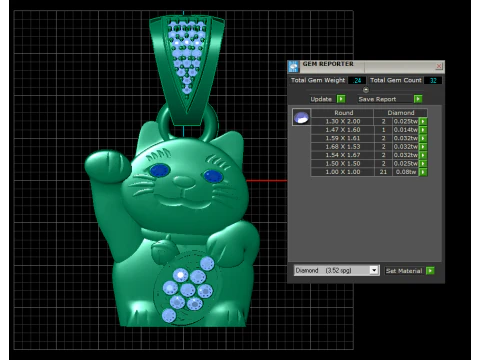Select the 1.47 X 1.60 size cell
This screenshot has height=360, width=480.
point(343,130)
